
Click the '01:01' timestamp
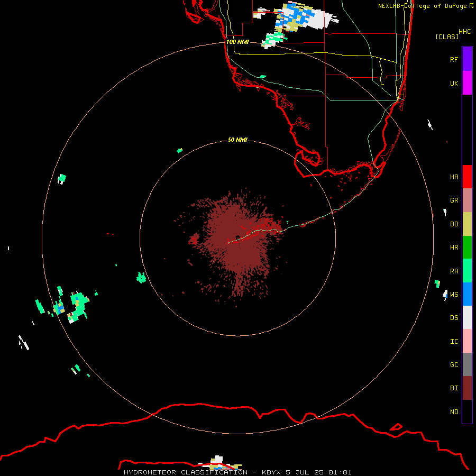[340, 472]
